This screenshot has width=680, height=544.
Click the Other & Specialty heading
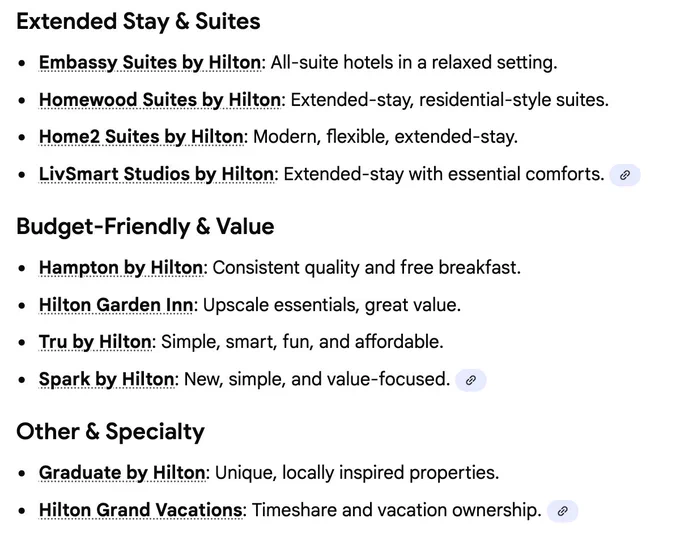pyautogui.click(x=111, y=432)
